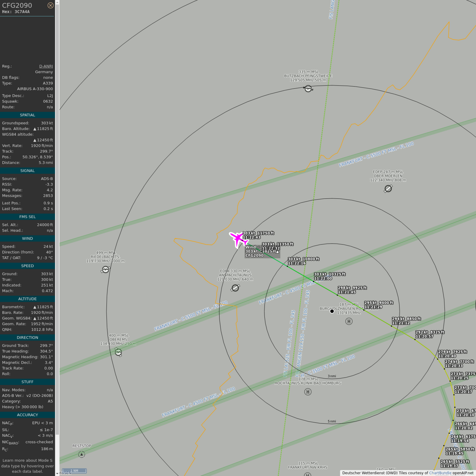Image resolution: width=476 pixels, height=476 pixels.
Task: Click the 1 NM map scale bar
Action: pyautogui.click(x=74, y=471)
